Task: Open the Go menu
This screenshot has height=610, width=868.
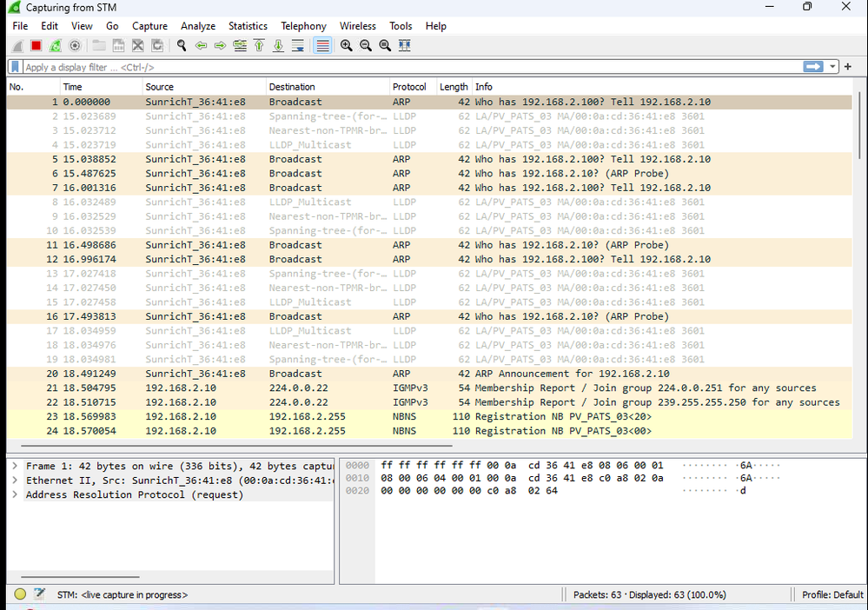Action: [112, 26]
